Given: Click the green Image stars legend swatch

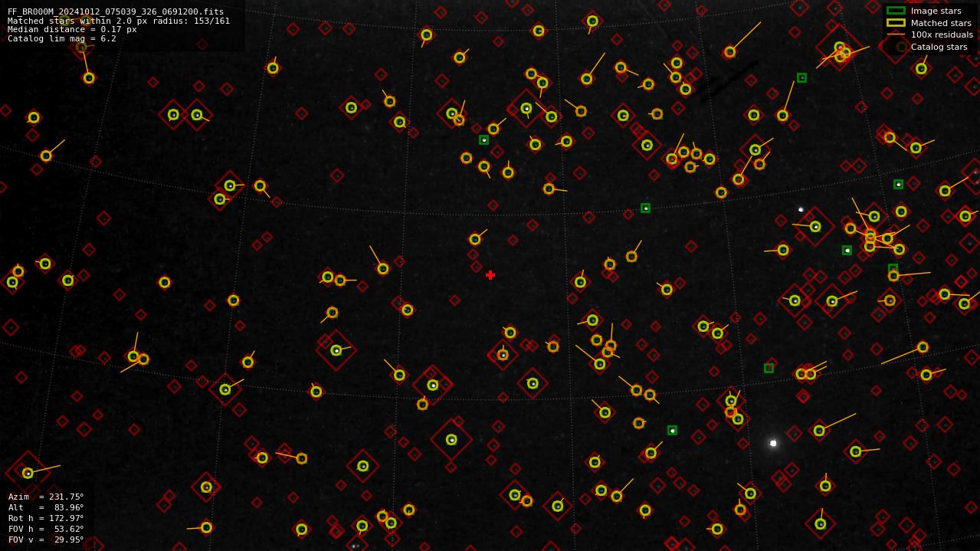Looking at the screenshot, I should pos(896,11).
